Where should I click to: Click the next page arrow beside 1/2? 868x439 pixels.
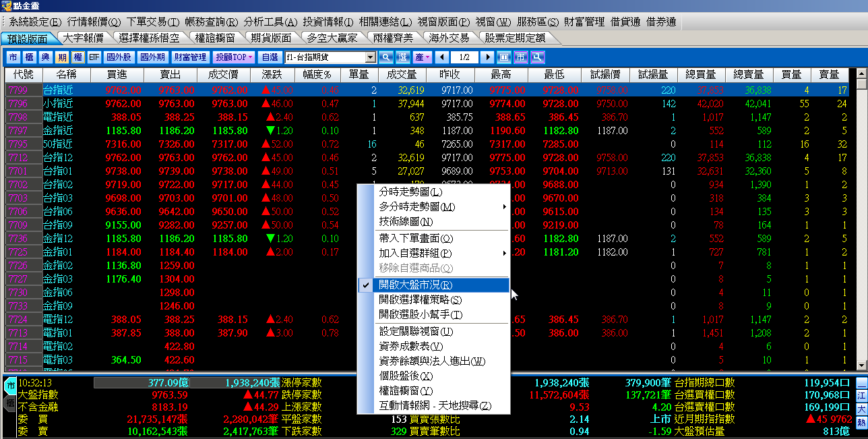coord(487,57)
